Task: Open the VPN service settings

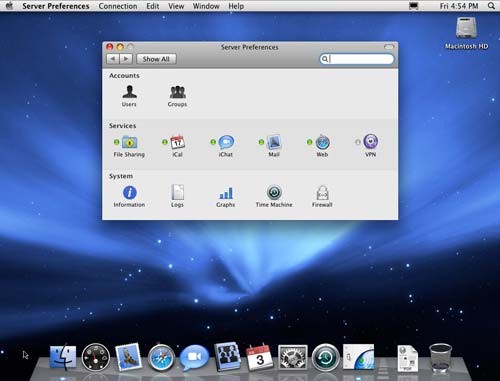Action: [x=370, y=146]
